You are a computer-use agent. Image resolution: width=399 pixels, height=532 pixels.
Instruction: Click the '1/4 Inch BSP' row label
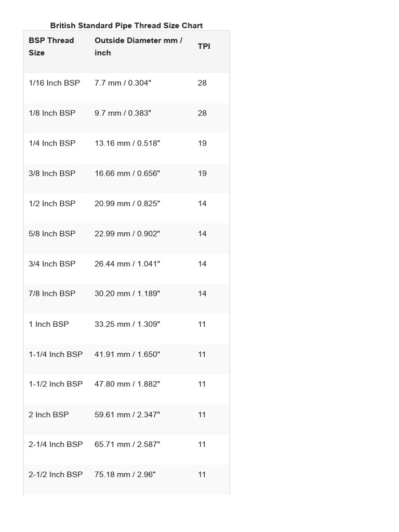click(52, 143)
